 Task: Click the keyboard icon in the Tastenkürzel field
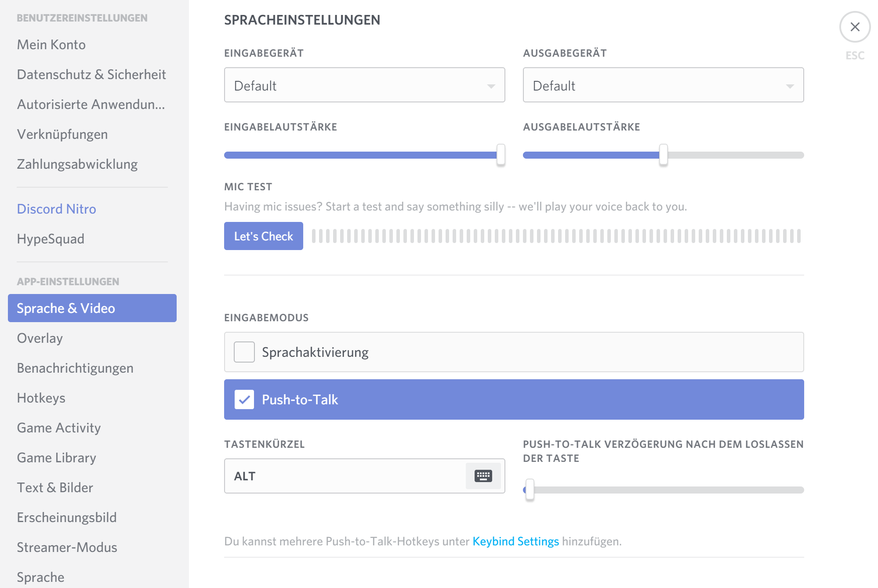(x=483, y=476)
